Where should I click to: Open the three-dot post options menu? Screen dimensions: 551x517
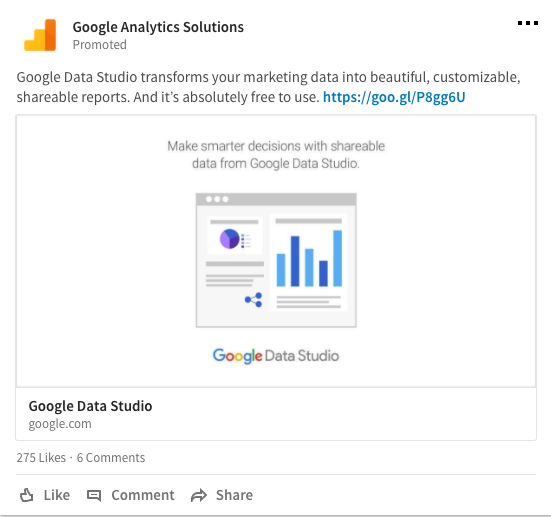[x=528, y=23]
